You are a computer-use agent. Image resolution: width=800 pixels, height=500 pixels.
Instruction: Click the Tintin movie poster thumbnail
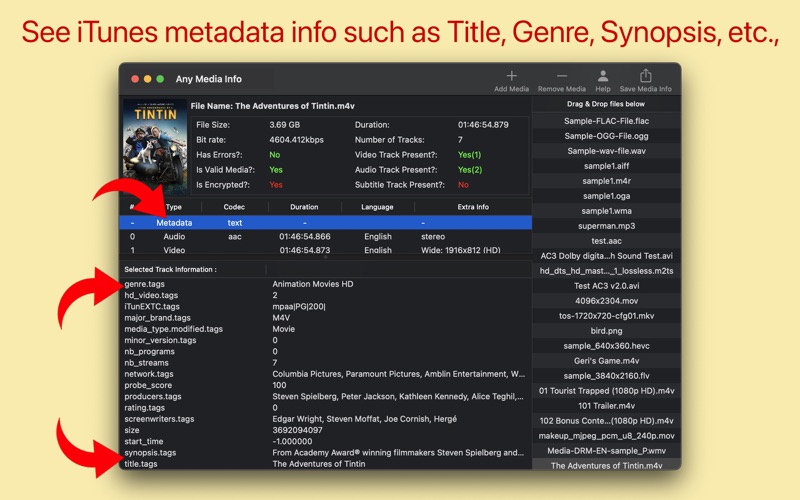[x=155, y=147]
